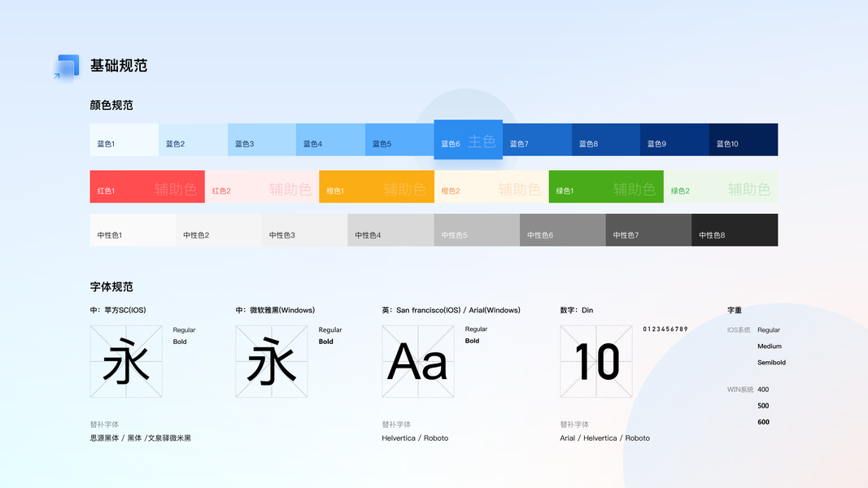Click Bold beside the Aa preview
The height and width of the screenshot is (488, 868).
[472, 341]
